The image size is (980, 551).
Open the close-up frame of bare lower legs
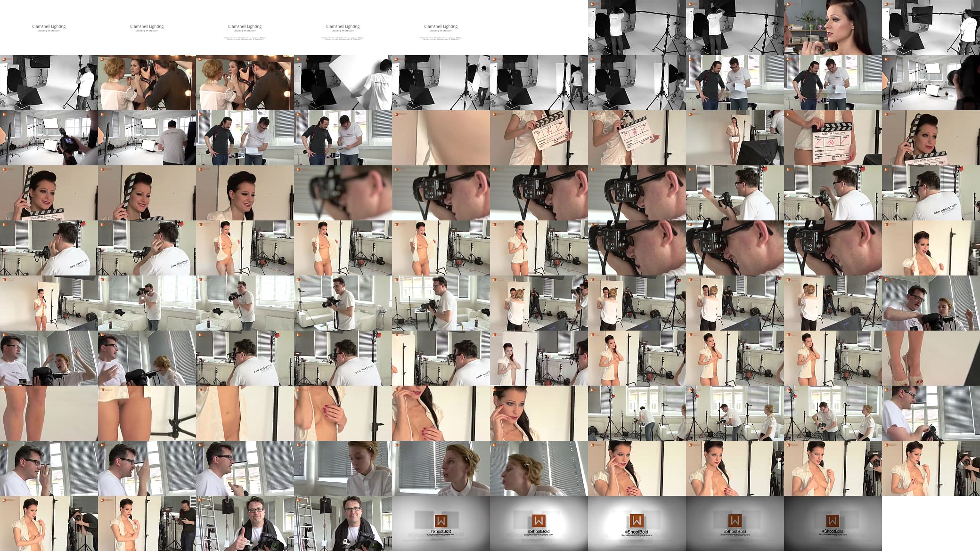point(49,413)
